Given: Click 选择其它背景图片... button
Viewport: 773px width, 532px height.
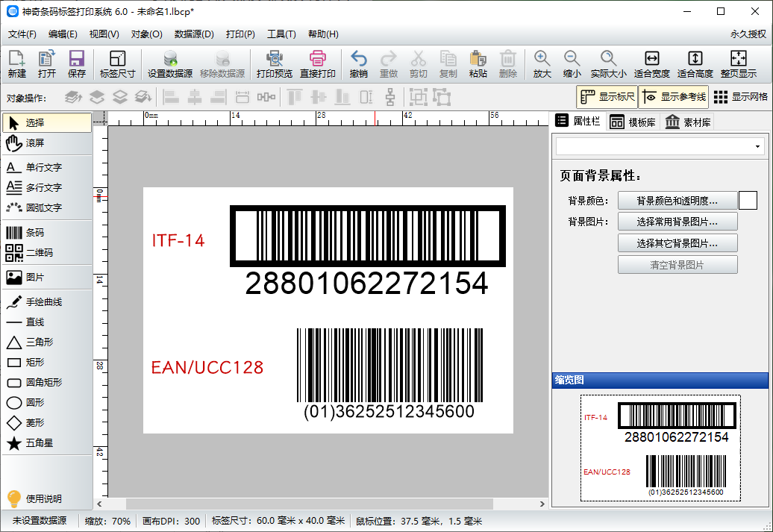Looking at the screenshot, I should pos(677,243).
